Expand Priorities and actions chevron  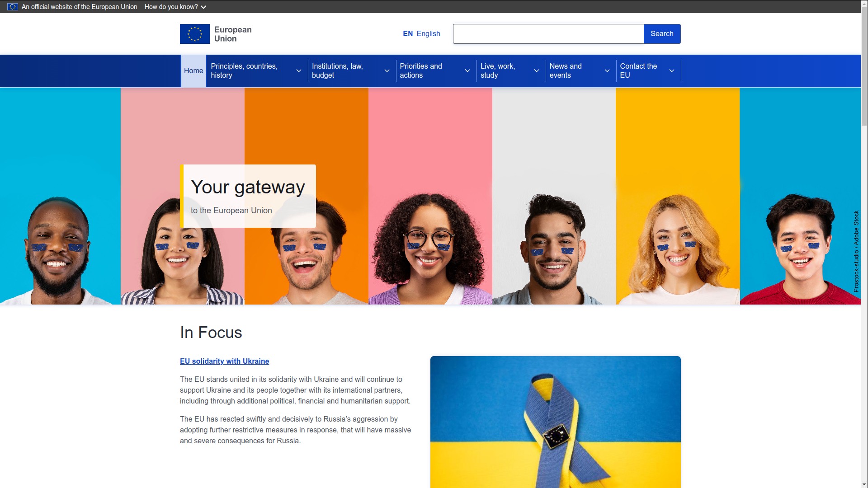pos(467,71)
